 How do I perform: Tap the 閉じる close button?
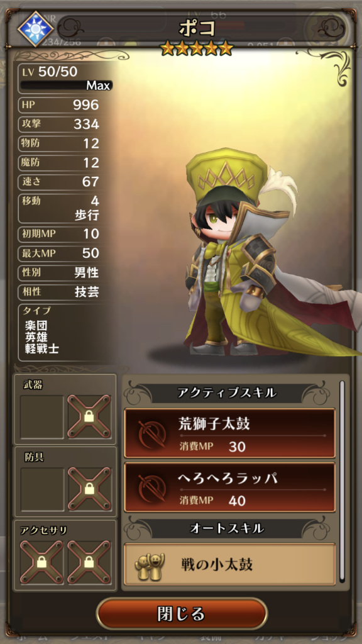182,614
